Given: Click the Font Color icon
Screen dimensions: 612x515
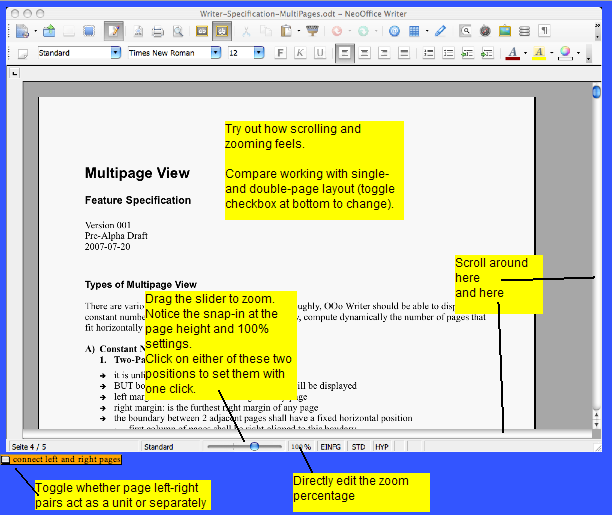Looking at the screenshot, I should [512, 52].
